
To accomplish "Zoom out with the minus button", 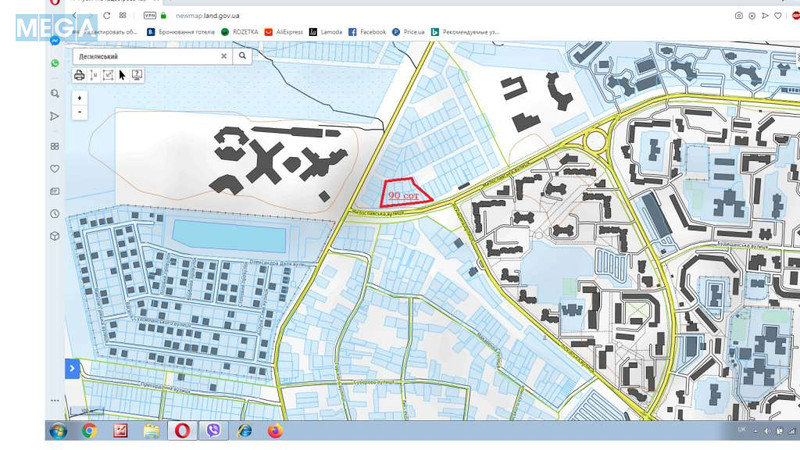I will click(x=80, y=112).
